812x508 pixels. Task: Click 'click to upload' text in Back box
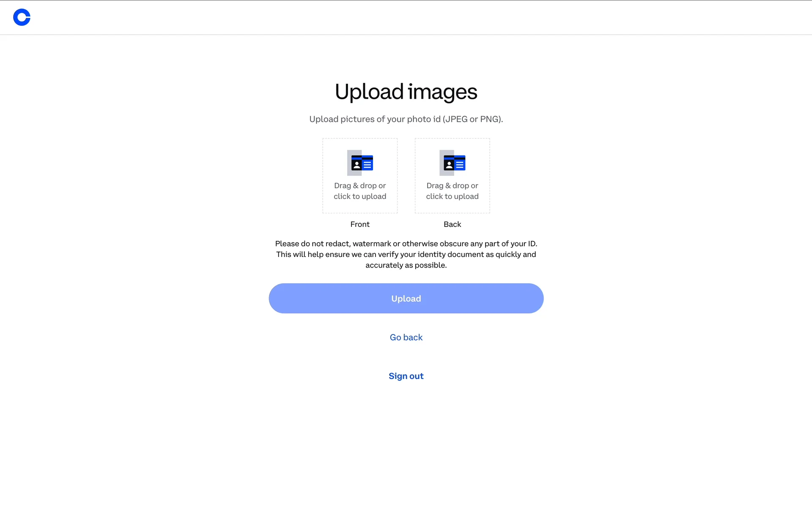point(452,196)
